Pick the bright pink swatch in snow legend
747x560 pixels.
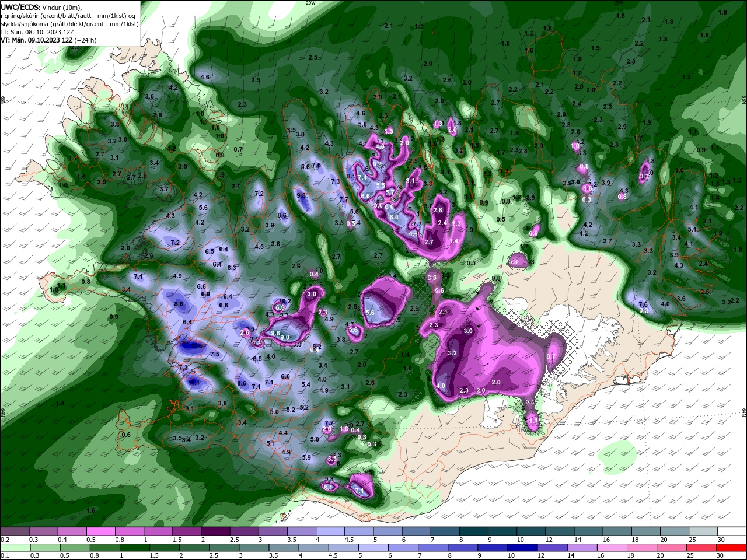[100, 531]
